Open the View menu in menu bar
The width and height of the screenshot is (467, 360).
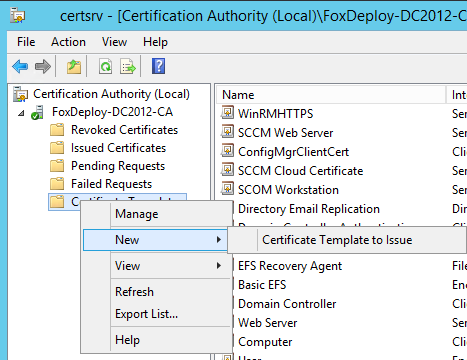(114, 42)
